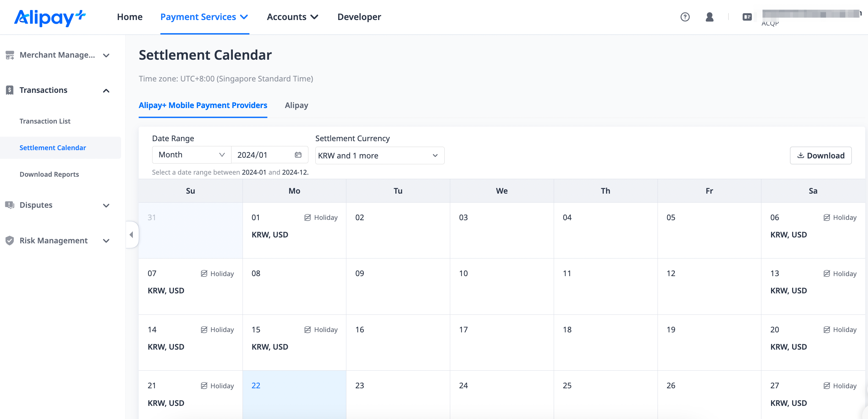Click the Alipay+ logo

(50, 17)
